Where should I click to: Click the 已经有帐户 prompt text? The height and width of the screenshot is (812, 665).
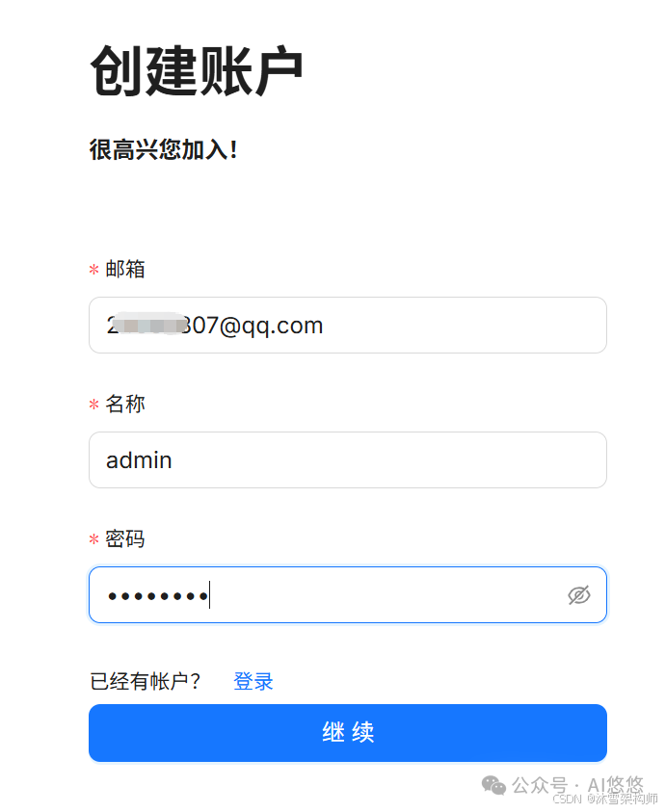click(145, 681)
